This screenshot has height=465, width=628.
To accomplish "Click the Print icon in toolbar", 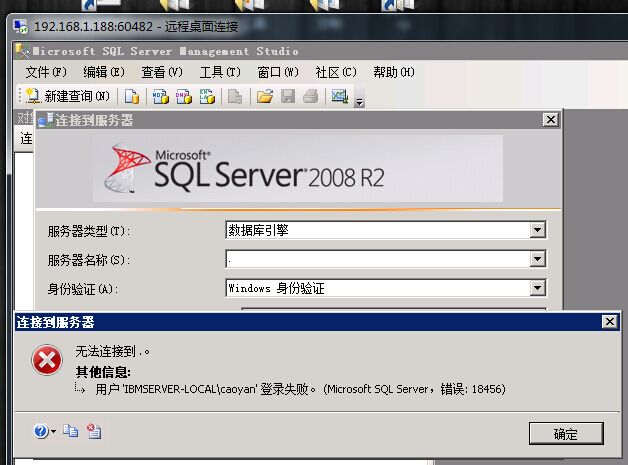I will point(310,97).
